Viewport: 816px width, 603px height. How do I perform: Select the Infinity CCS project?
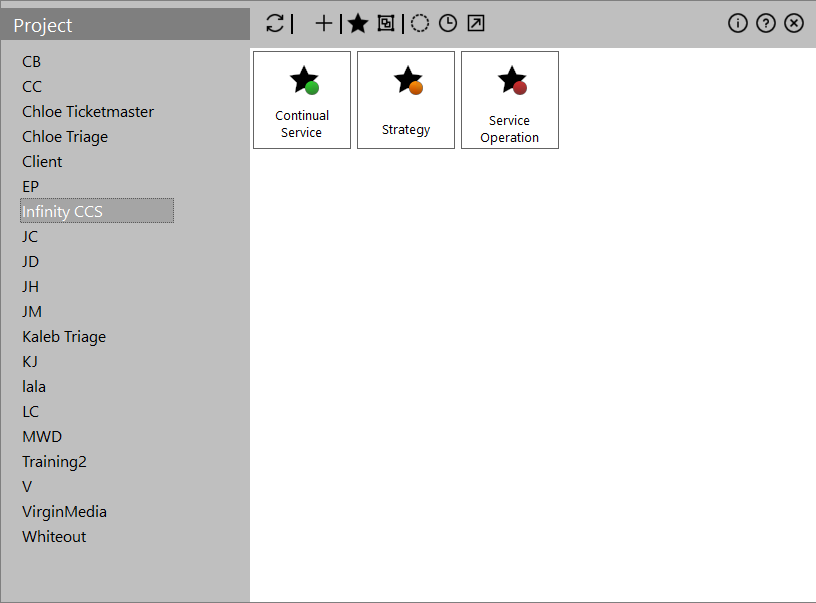(x=97, y=211)
